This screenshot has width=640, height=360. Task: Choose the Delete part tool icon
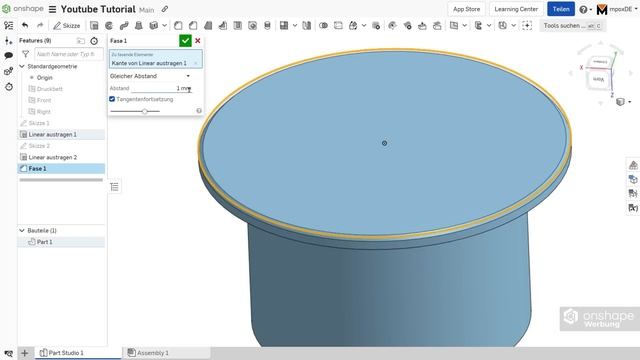coord(376,26)
